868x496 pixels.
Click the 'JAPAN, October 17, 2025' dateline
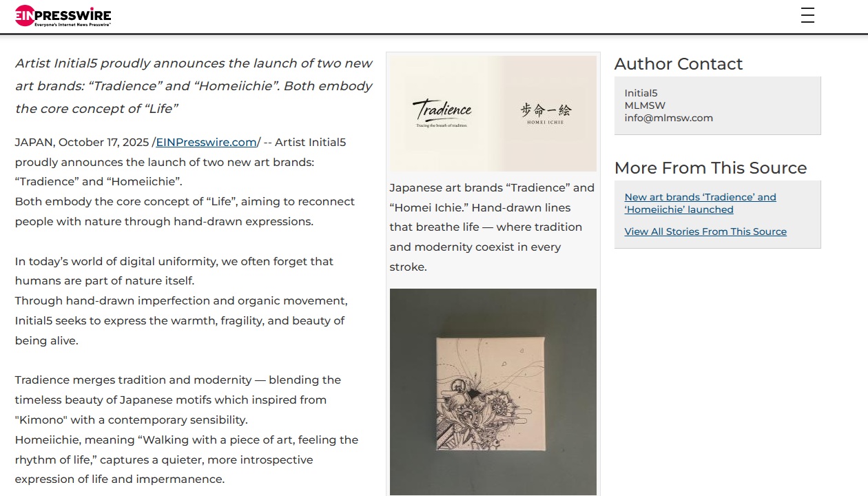tap(82, 143)
